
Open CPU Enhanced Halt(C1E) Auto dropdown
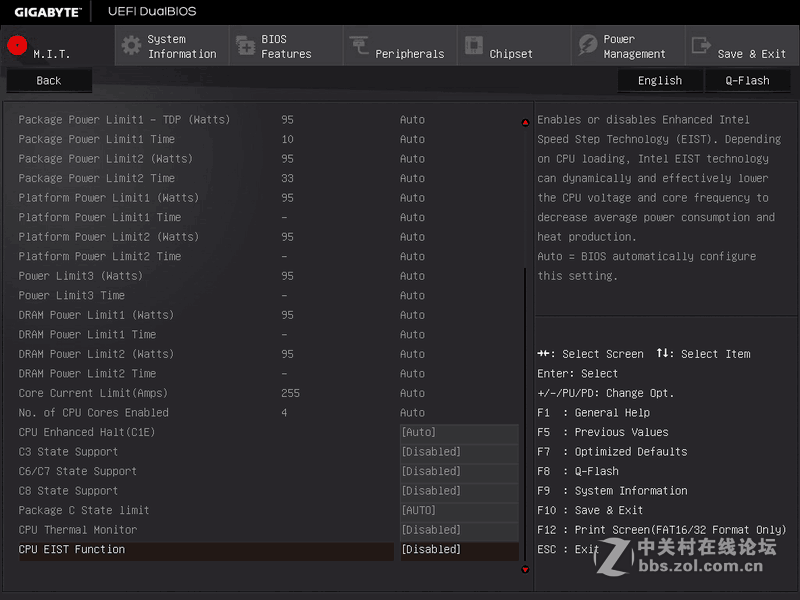459,433
